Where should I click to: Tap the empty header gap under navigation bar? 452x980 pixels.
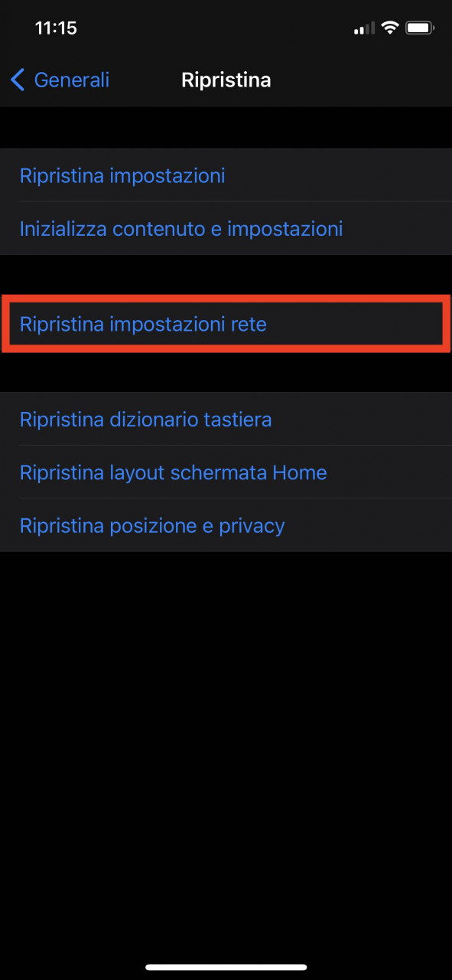pos(226,127)
